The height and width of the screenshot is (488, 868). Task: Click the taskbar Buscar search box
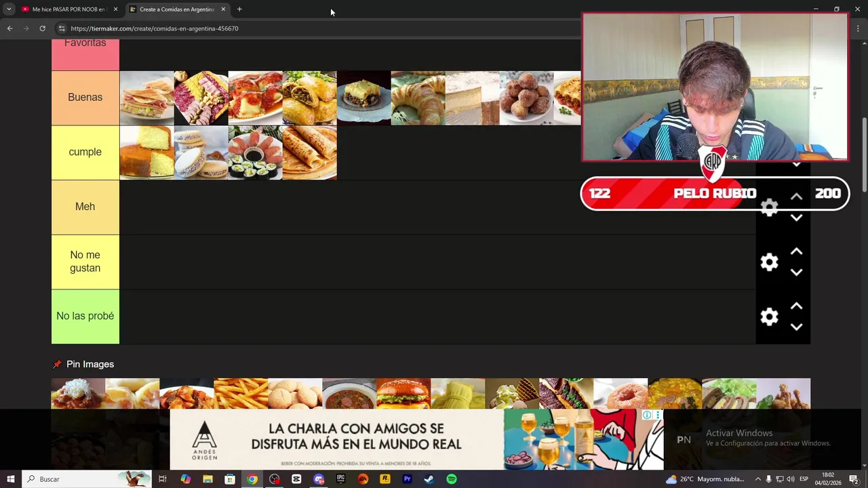87,479
